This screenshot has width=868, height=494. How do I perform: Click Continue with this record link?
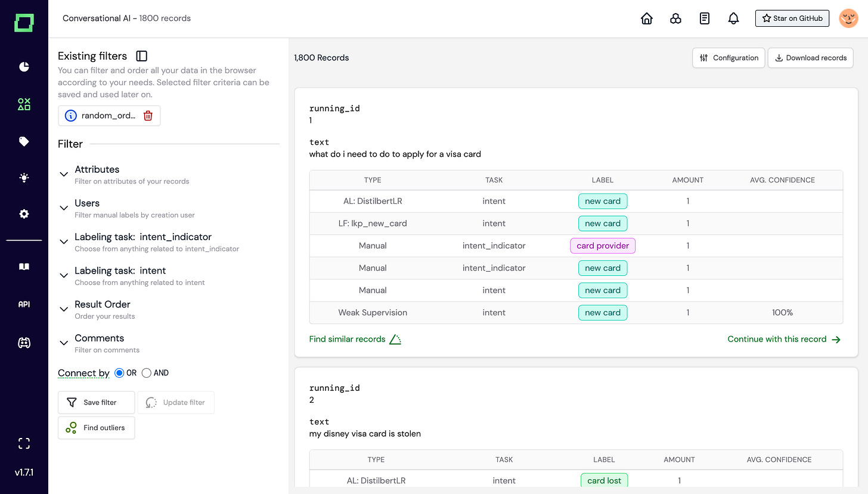tap(785, 339)
